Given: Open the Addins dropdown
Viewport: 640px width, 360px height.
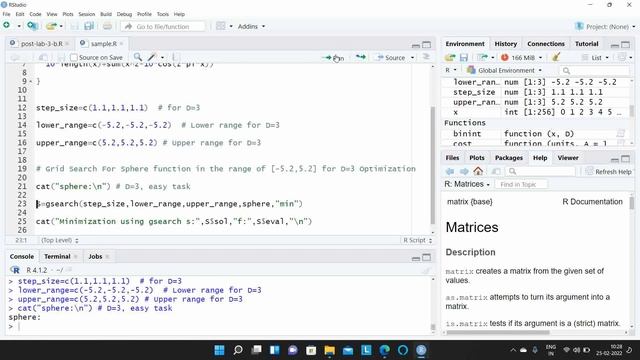Looking at the screenshot, I should pos(251,26).
